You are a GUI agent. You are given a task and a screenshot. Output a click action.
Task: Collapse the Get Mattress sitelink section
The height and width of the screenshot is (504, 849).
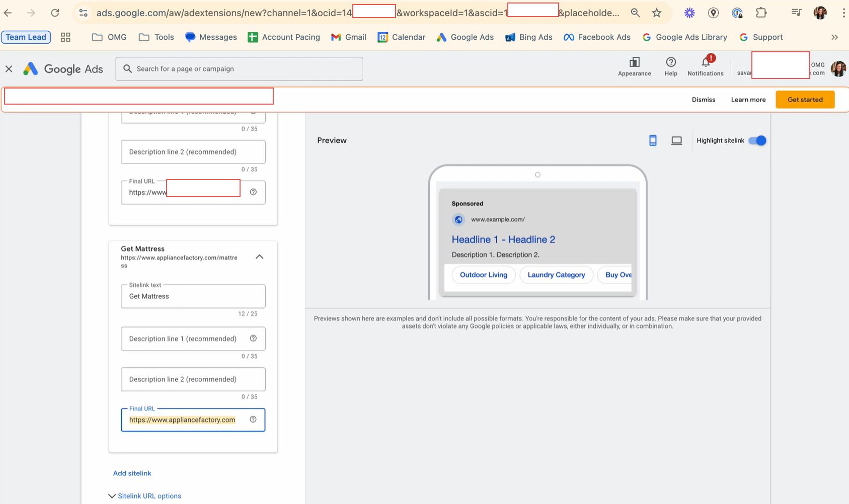click(259, 257)
